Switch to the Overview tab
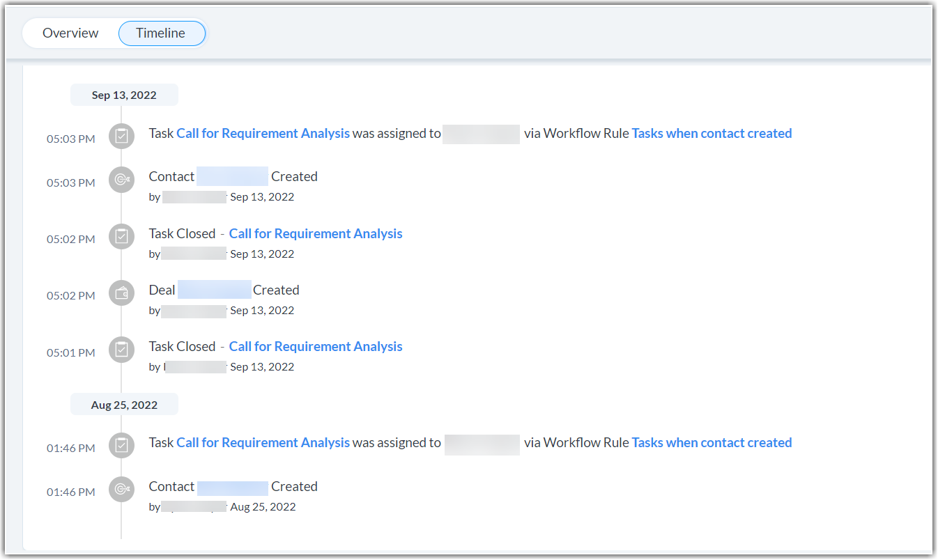938x560 pixels. tap(70, 33)
